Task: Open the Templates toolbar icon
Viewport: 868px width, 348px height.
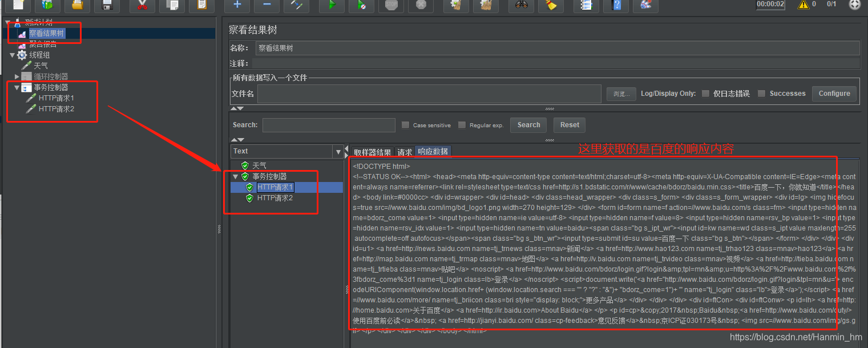Action: 48,5
